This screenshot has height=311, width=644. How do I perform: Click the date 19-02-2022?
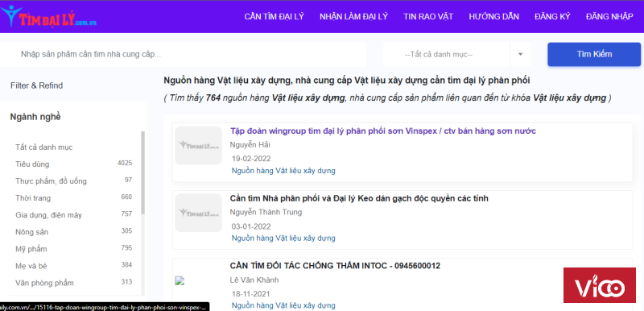coord(251,159)
